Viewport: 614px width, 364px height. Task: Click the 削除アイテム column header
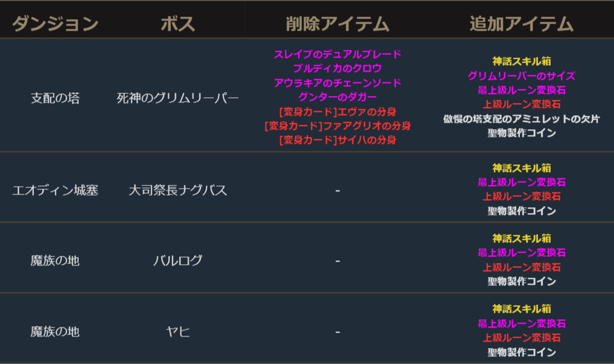pyautogui.click(x=337, y=25)
